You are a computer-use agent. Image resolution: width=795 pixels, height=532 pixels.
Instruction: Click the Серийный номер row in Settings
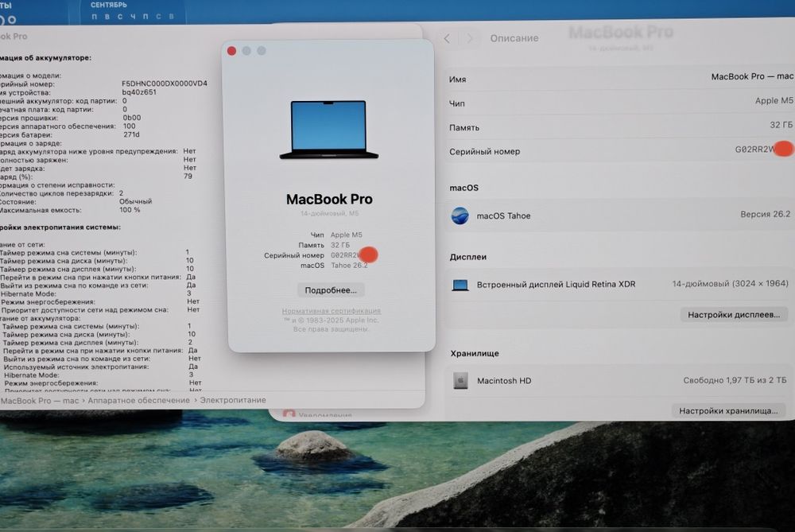[621, 150]
